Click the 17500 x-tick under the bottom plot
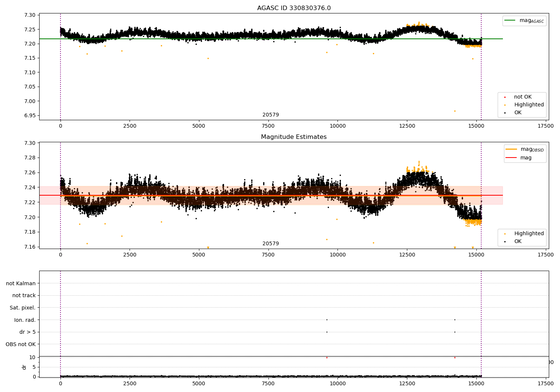 click(545, 384)
